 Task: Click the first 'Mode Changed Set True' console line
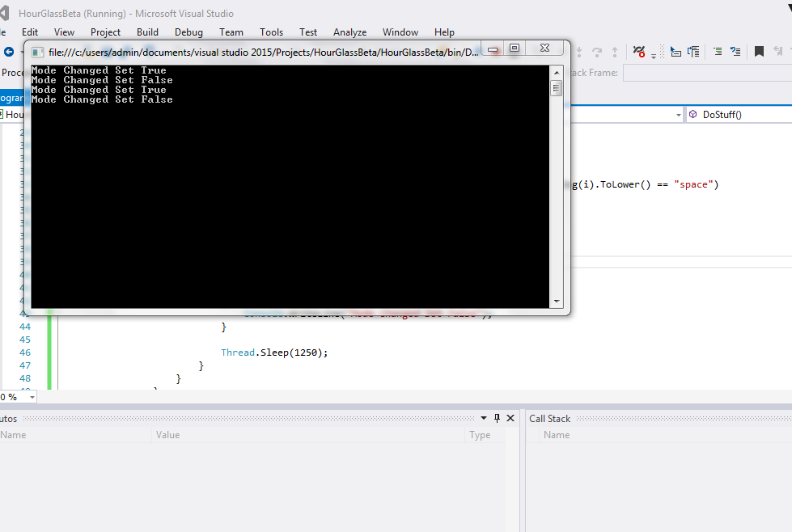click(99, 70)
